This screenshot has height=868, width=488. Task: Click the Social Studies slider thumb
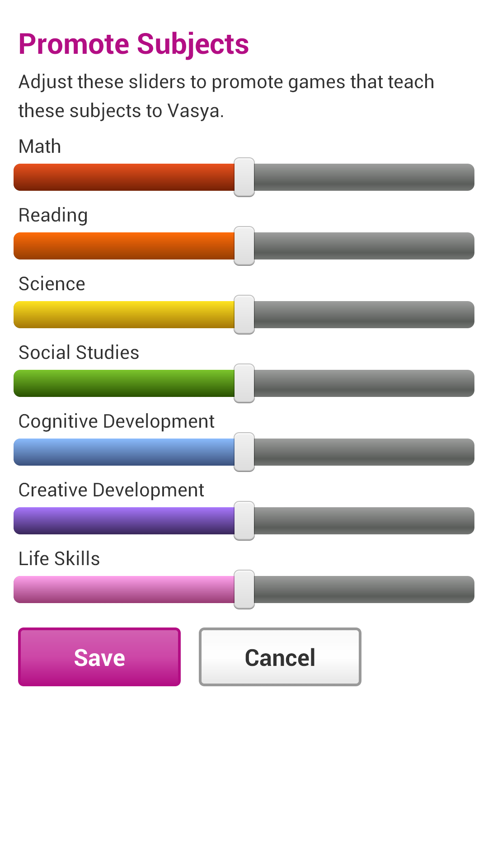coord(244,383)
